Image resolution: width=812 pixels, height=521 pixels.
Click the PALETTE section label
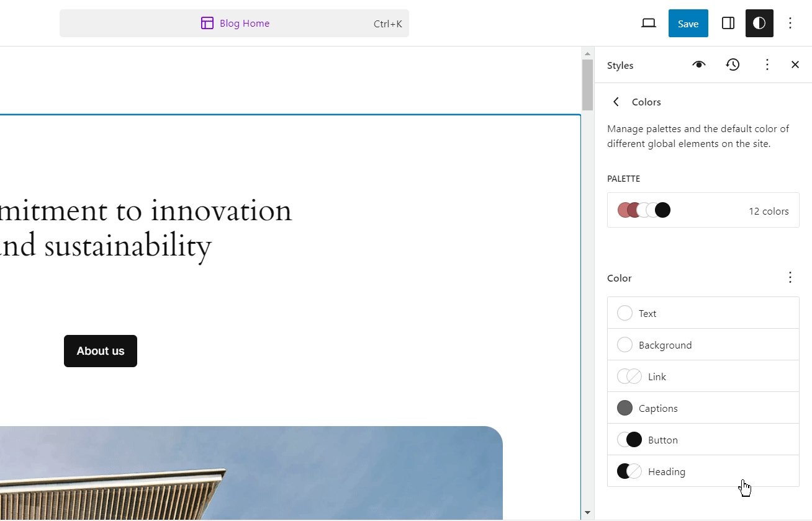623,179
